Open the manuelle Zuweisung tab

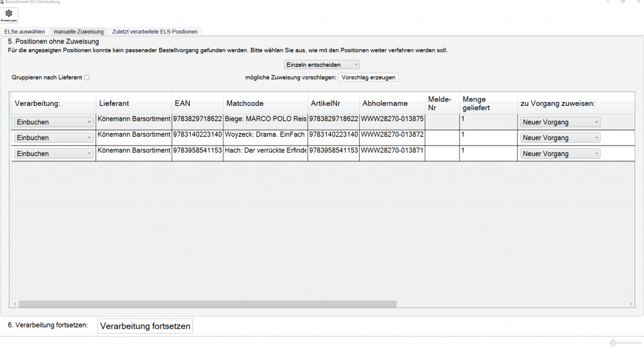click(x=79, y=31)
